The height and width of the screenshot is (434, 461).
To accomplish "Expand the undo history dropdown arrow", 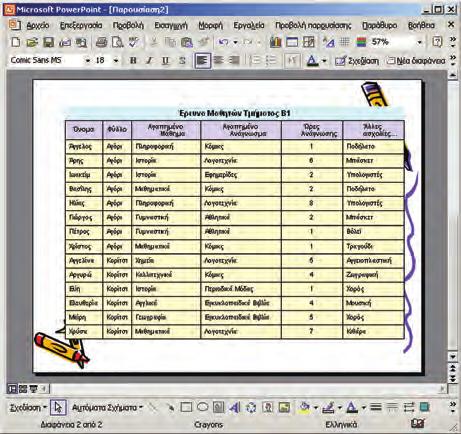I will click(x=235, y=42).
